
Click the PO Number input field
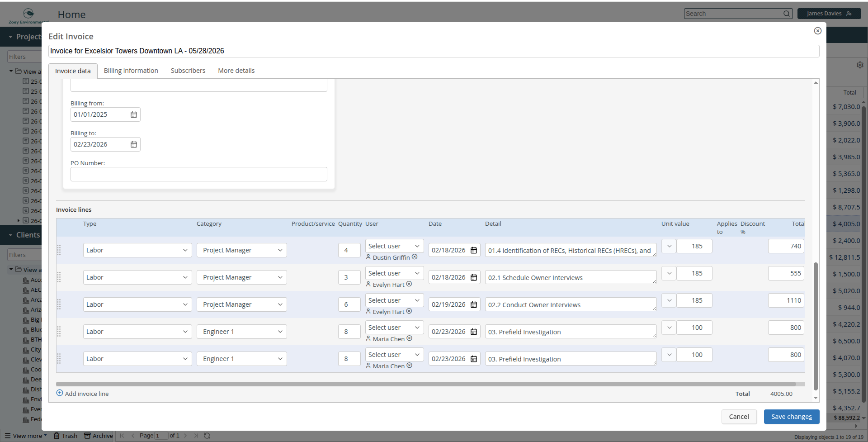coord(199,174)
